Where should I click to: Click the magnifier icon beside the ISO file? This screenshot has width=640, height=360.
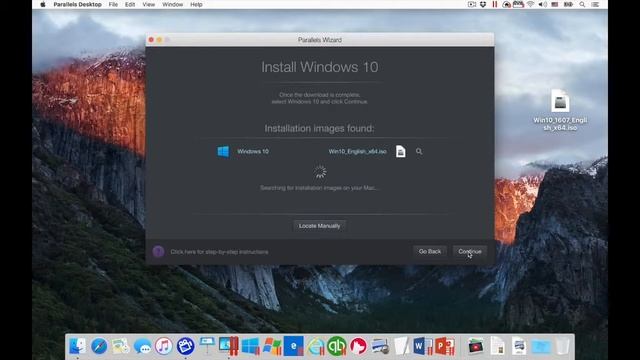(419, 151)
